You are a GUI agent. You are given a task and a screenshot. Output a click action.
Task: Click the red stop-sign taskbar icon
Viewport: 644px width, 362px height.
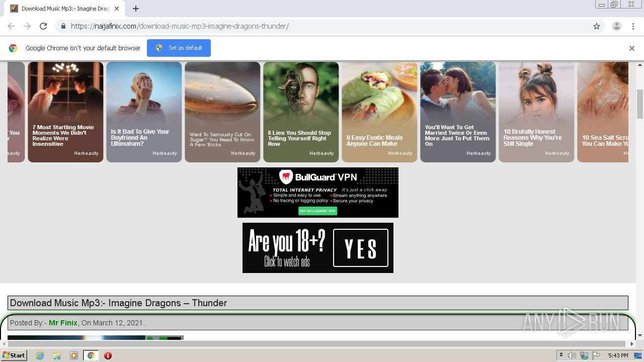pos(108,355)
